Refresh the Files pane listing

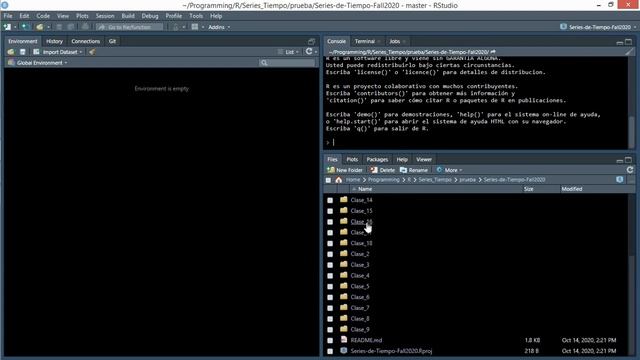point(630,170)
